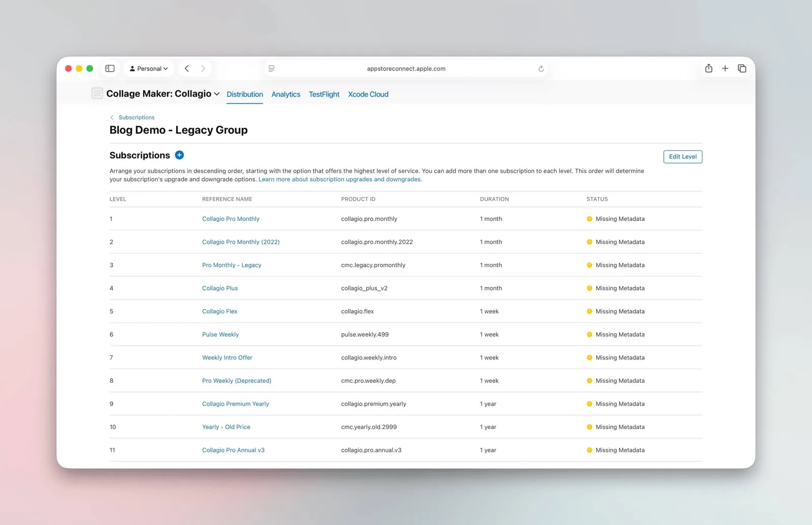The height and width of the screenshot is (525, 812).
Task: Open the Collagio Pro Annual v3 subscription
Action: pos(233,450)
